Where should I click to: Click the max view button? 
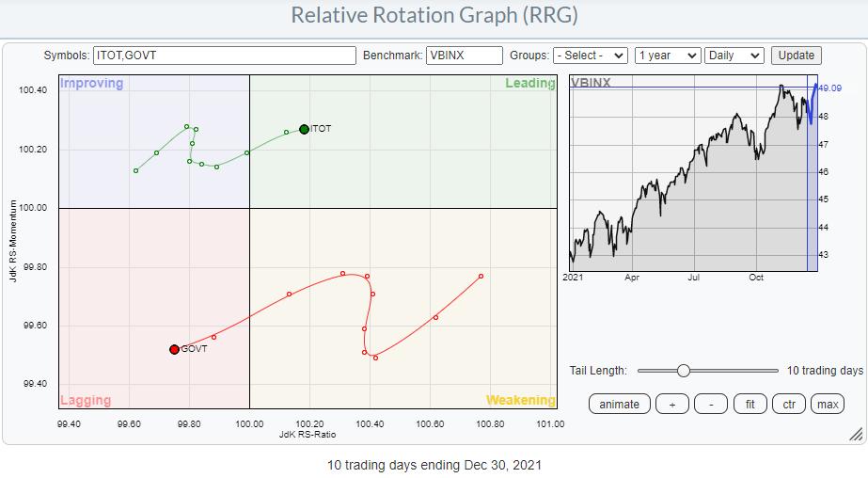(x=828, y=404)
